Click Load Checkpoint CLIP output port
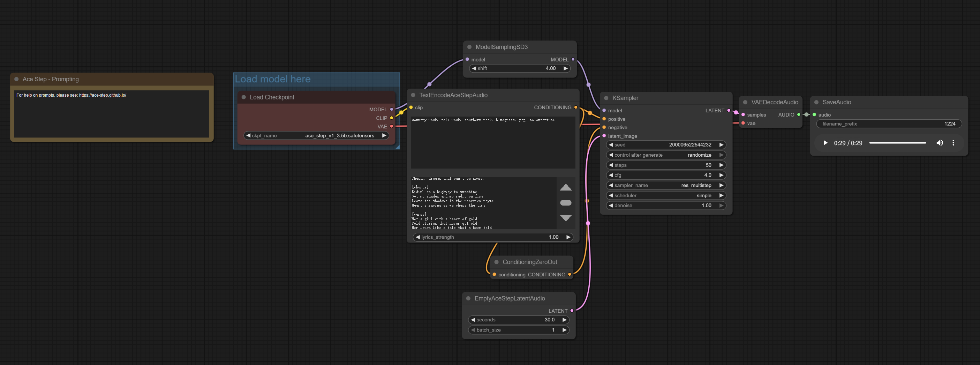 (x=391, y=118)
